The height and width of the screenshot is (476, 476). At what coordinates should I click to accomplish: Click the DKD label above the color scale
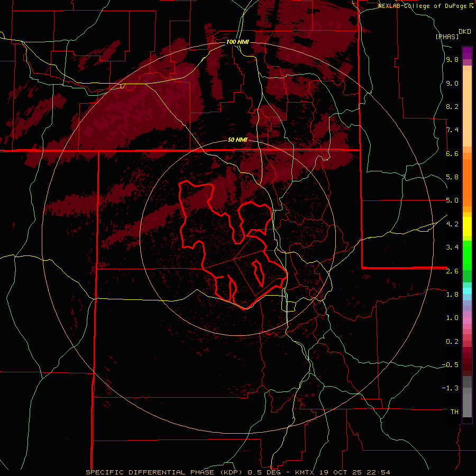click(465, 32)
